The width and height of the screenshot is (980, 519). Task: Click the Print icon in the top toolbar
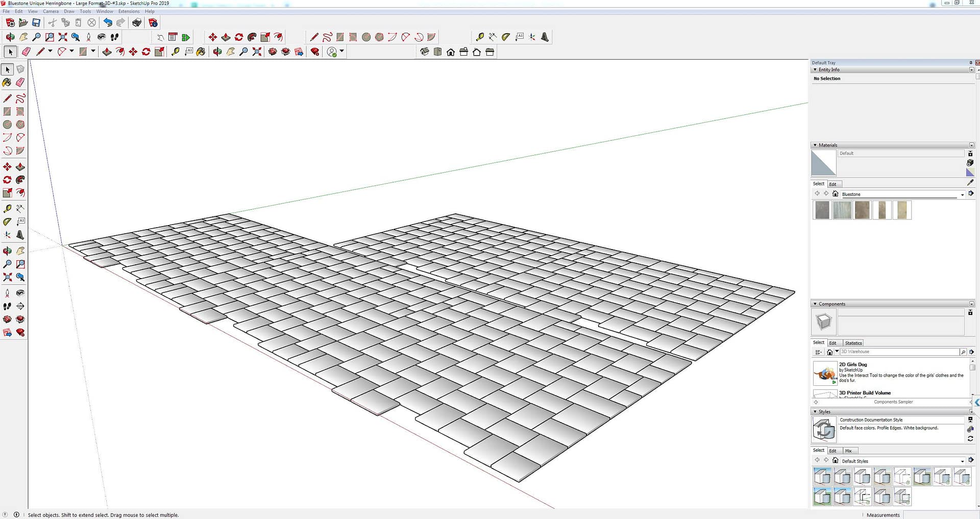(137, 22)
